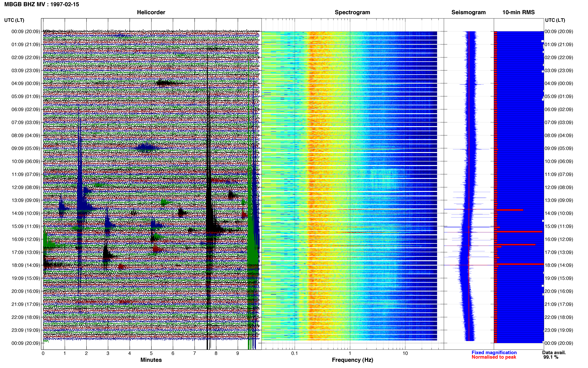Screen dimensions: 588x368
Task: Click right time label '02:09 (22:09)'
Action: click(x=559, y=58)
